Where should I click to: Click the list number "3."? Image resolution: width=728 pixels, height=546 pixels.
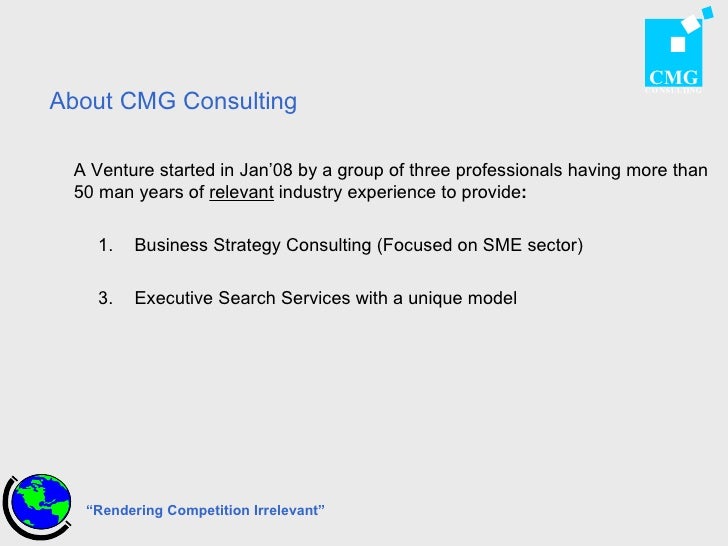pos(106,297)
